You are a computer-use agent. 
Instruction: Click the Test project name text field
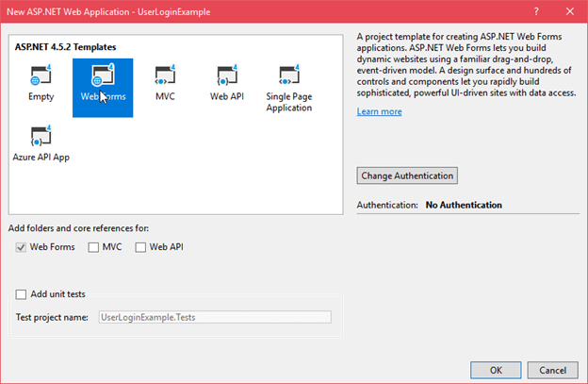(x=214, y=317)
